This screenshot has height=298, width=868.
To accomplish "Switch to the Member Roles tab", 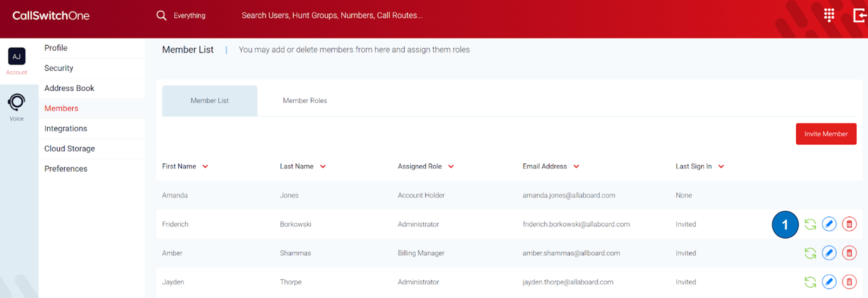I will 305,100.
